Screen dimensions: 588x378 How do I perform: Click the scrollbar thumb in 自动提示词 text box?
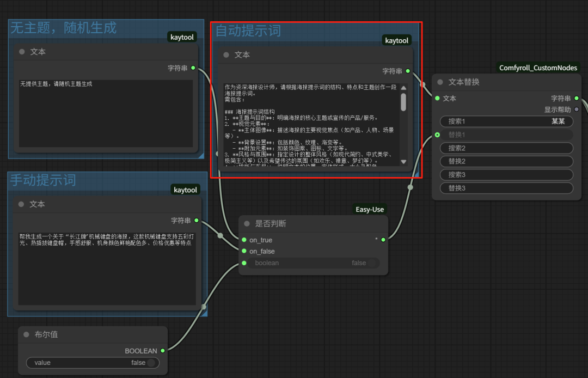coord(403,102)
